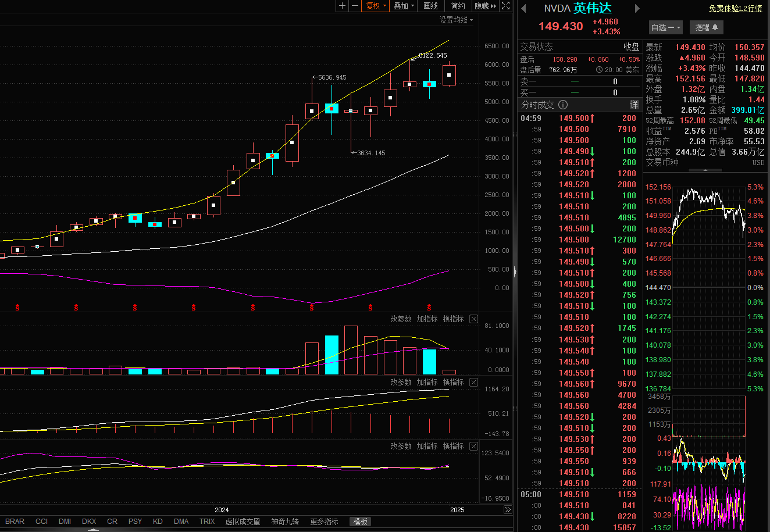Viewport: 770px width, 532px height.
Task: Click 换指标 in volume indicator panel
Action: [453, 319]
